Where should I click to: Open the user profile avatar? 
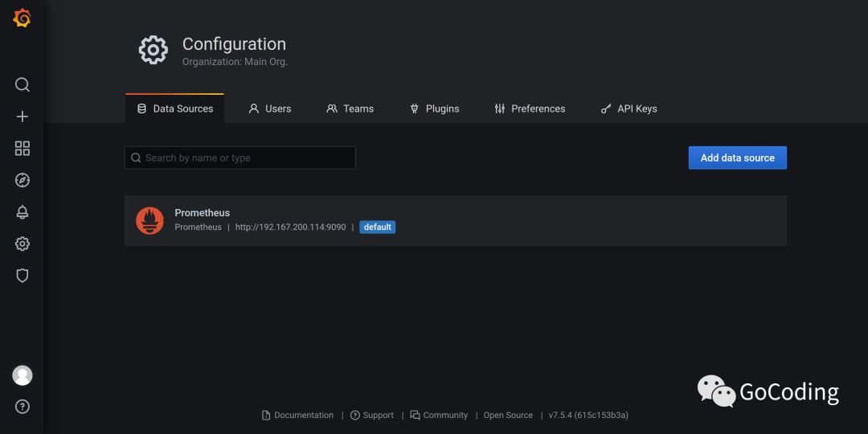pyautogui.click(x=23, y=375)
